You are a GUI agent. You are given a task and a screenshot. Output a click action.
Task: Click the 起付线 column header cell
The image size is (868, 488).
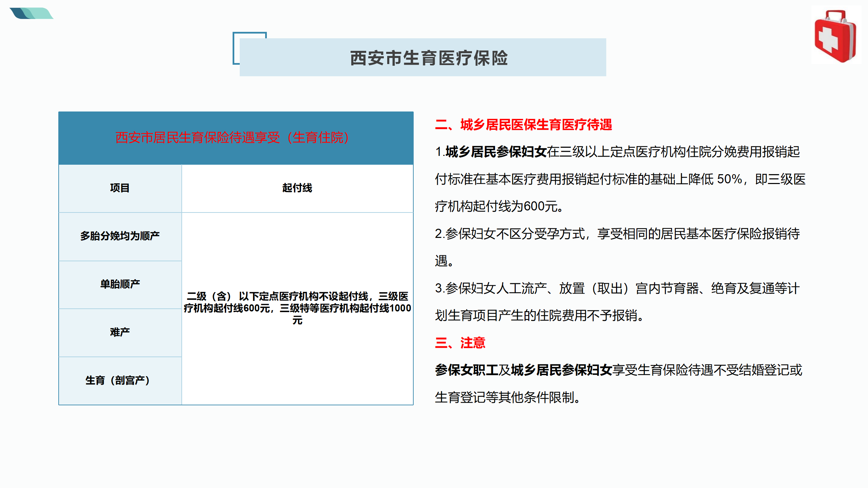[x=297, y=188]
